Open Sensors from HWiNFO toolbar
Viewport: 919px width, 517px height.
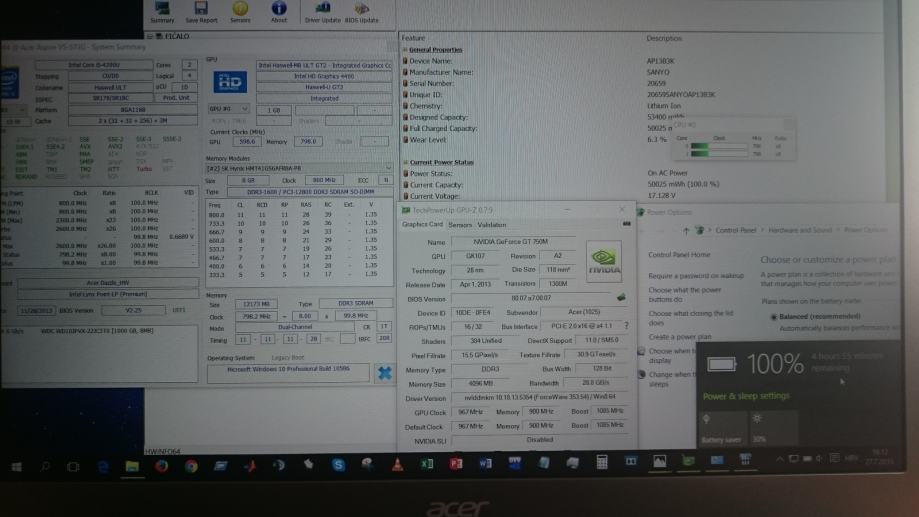[240, 12]
